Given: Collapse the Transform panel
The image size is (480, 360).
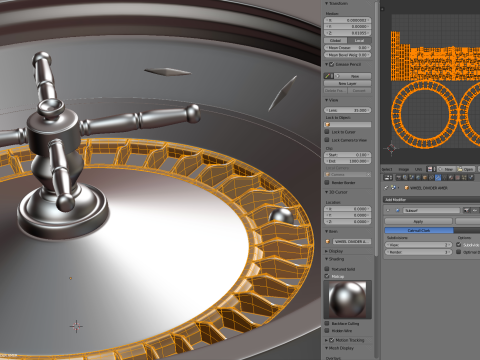Looking at the screenshot, I should [x=327, y=3].
